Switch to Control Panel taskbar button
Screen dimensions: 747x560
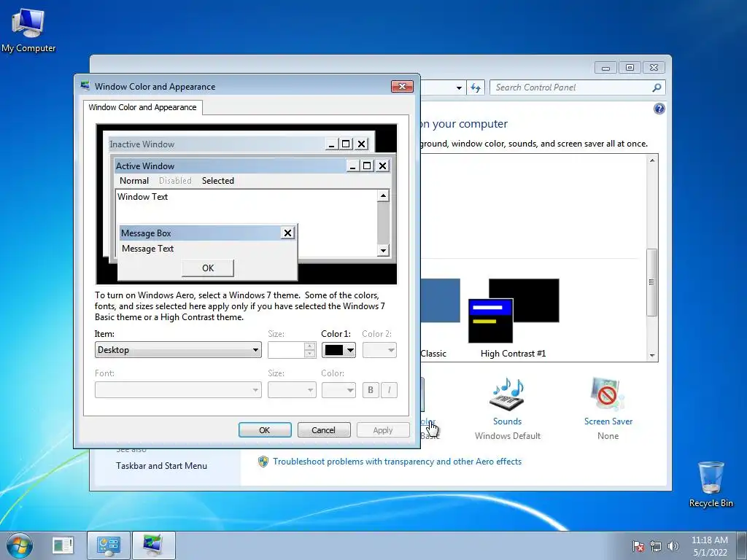click(x=108, y=545)
